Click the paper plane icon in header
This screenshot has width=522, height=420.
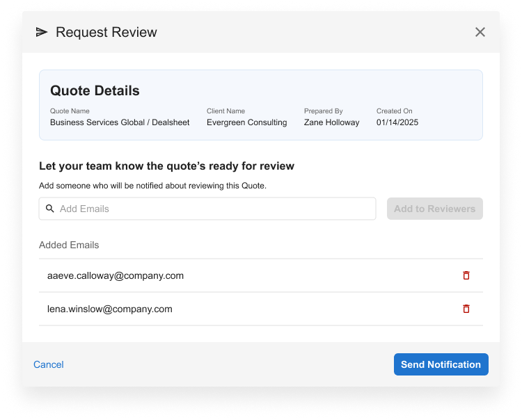(x=42, y=32)
